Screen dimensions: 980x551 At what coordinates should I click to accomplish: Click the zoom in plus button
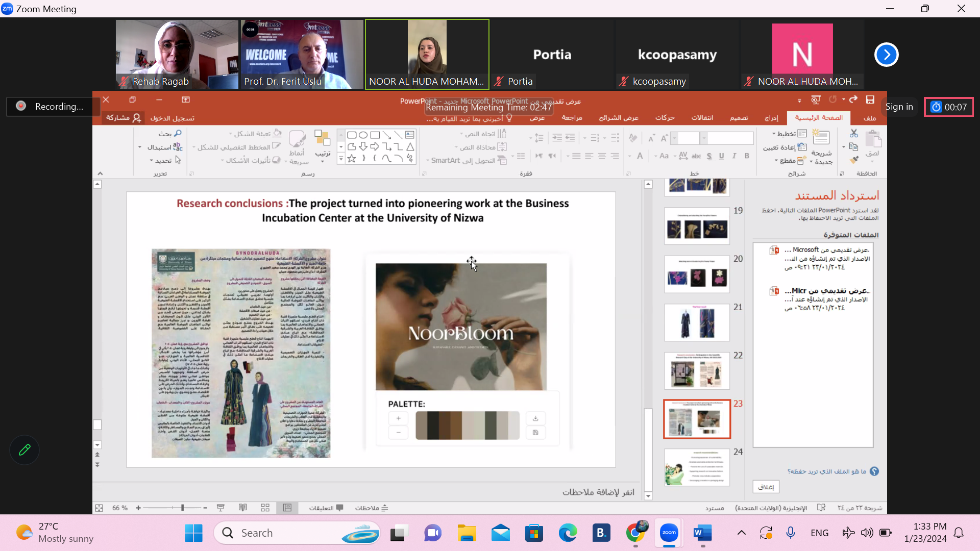tap(138, 508)
